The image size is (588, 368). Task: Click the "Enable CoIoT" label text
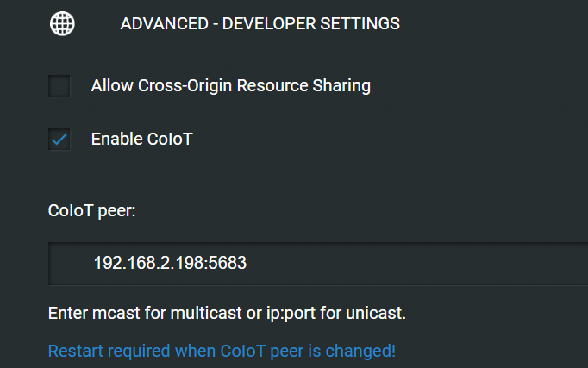[x=141, y=139]
